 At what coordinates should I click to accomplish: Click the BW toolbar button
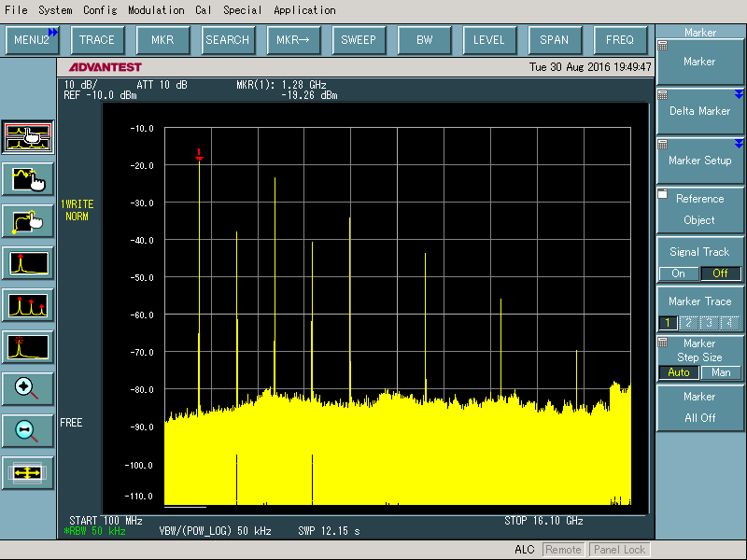pyautogui.click(x=424, y=40)
